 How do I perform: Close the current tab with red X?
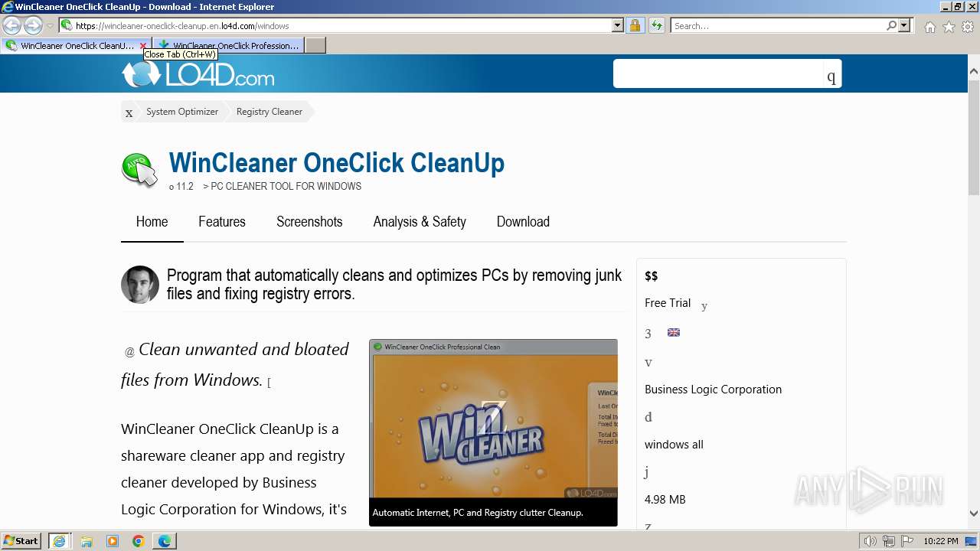click(x=143, y=46)
